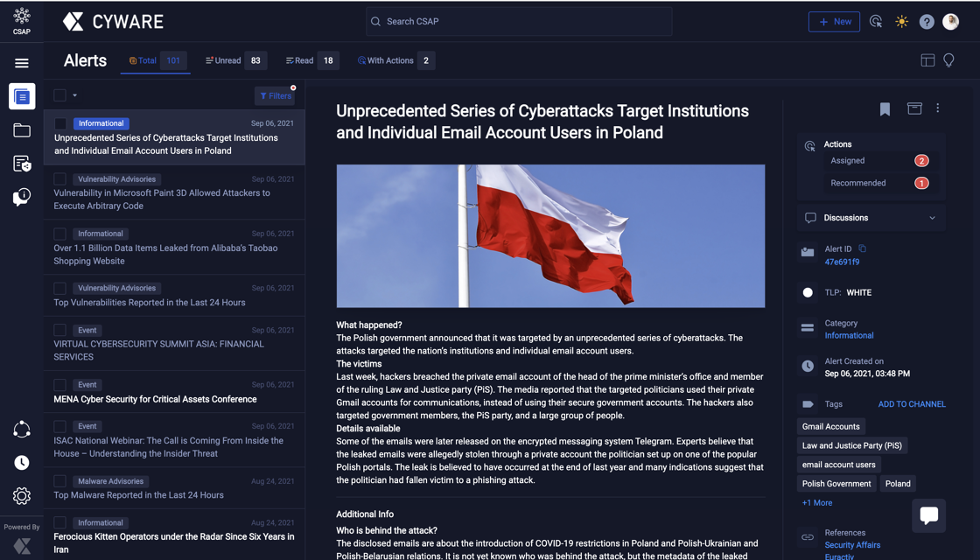980x560 pixels.
Task: Open the three-dot more options menu
Action: pos(938,108)
